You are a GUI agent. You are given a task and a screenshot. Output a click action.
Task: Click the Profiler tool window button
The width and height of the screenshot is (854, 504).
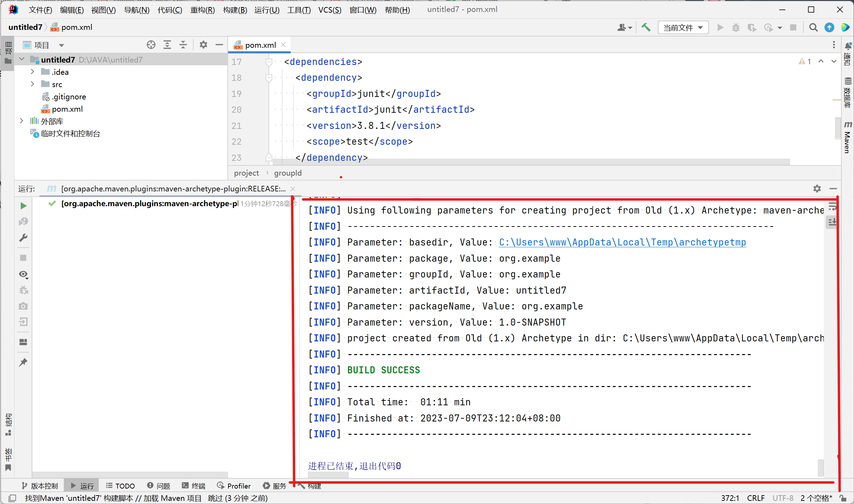pyautogui.click(x=234, y=486)
